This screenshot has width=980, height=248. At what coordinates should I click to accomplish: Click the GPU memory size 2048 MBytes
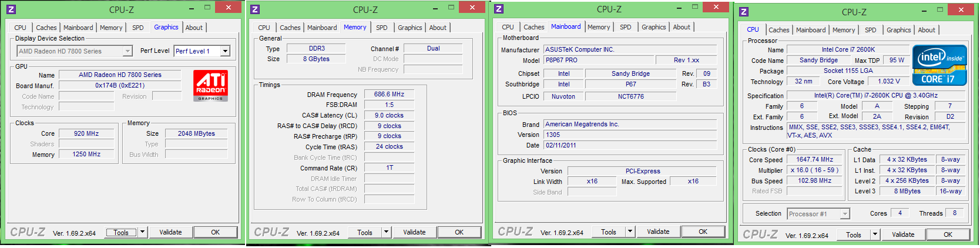tap(196, 133)
